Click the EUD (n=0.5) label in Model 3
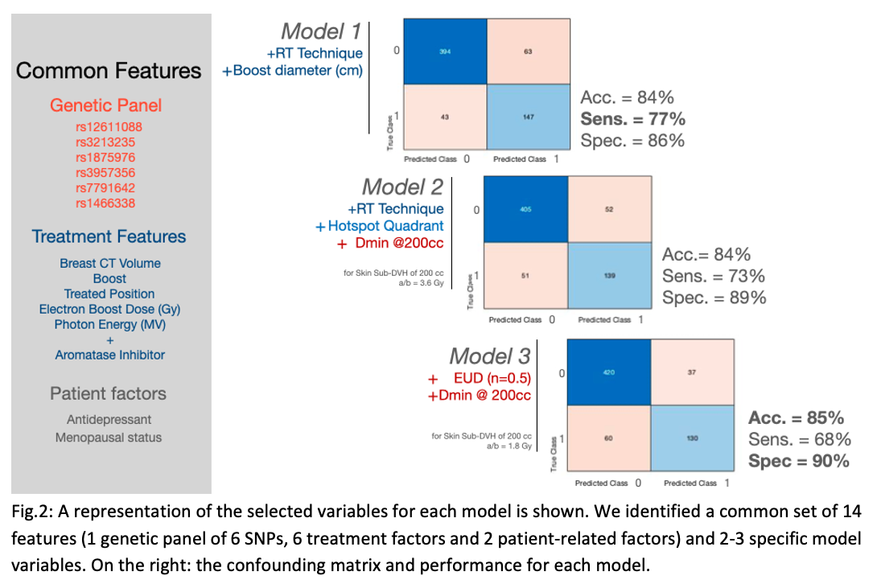877x588 pixels. [x=492, y=378]
